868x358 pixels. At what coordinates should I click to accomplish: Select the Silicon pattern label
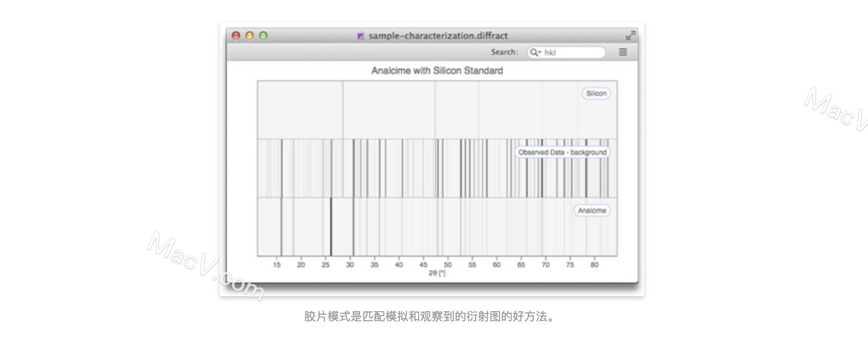tap(596, 94)
